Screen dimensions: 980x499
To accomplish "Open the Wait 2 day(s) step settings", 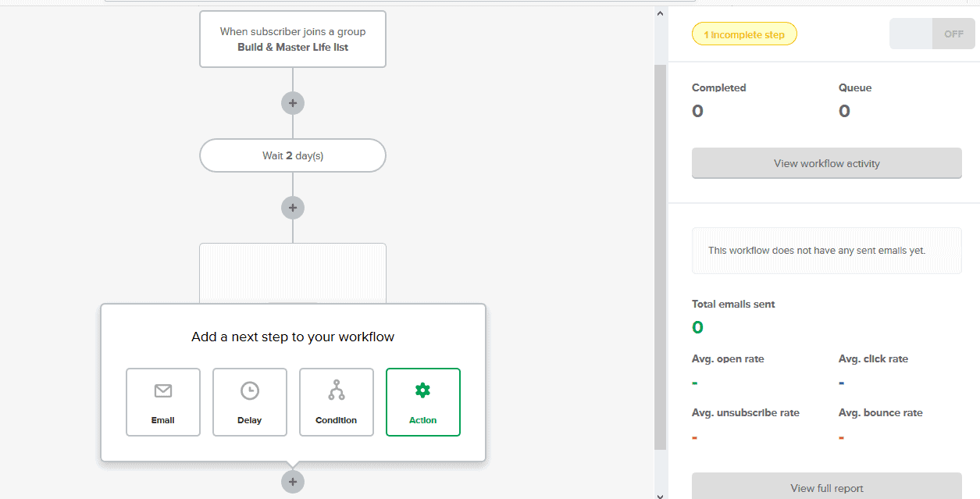I will pos(292,155).
